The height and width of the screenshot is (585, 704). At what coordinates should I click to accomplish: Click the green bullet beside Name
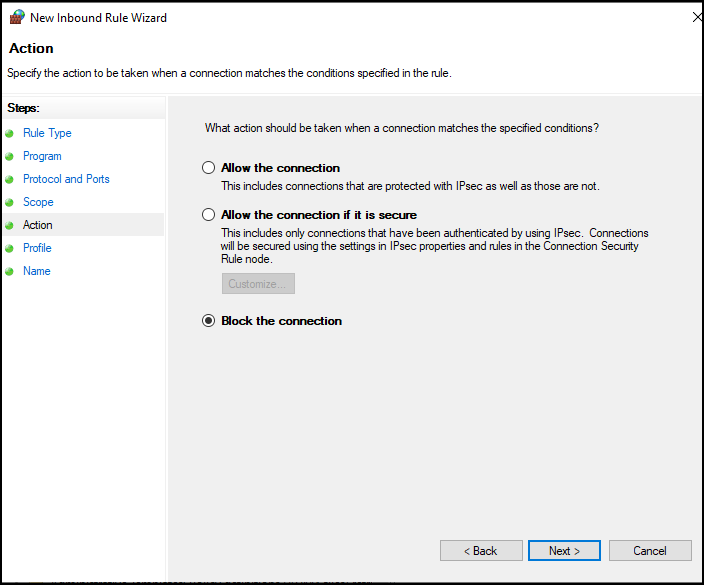coord(9,271)
